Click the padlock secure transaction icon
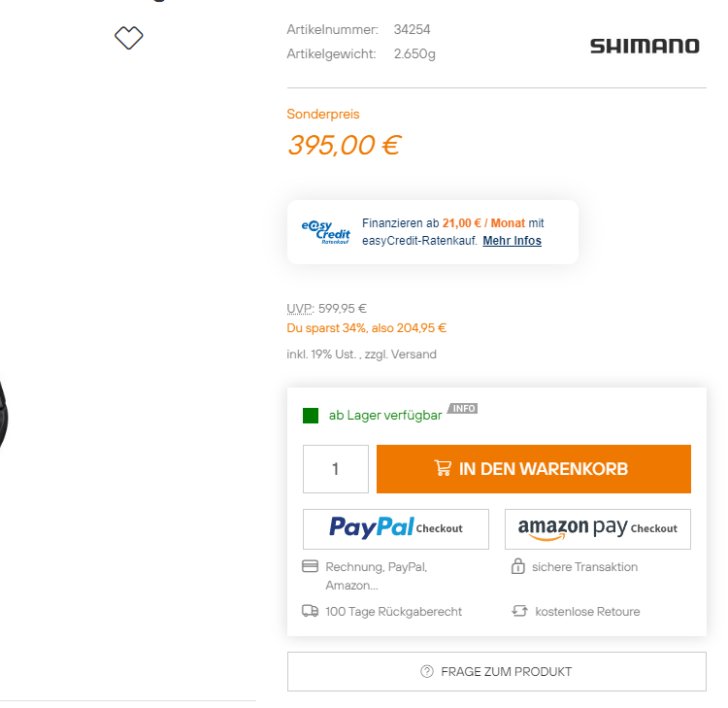This screenshot has width=728, height=708. (x=518, y=566)
